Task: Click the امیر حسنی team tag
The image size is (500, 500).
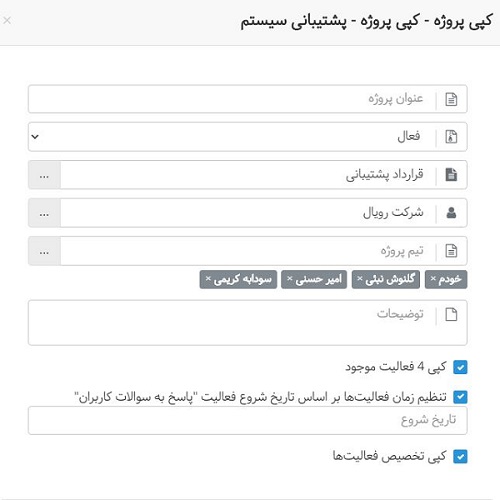Action: 314,279
